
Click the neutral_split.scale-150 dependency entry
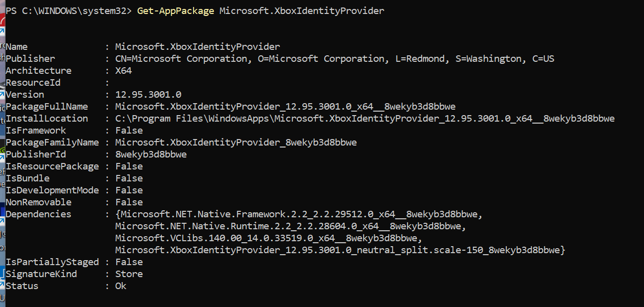[338, 250]
